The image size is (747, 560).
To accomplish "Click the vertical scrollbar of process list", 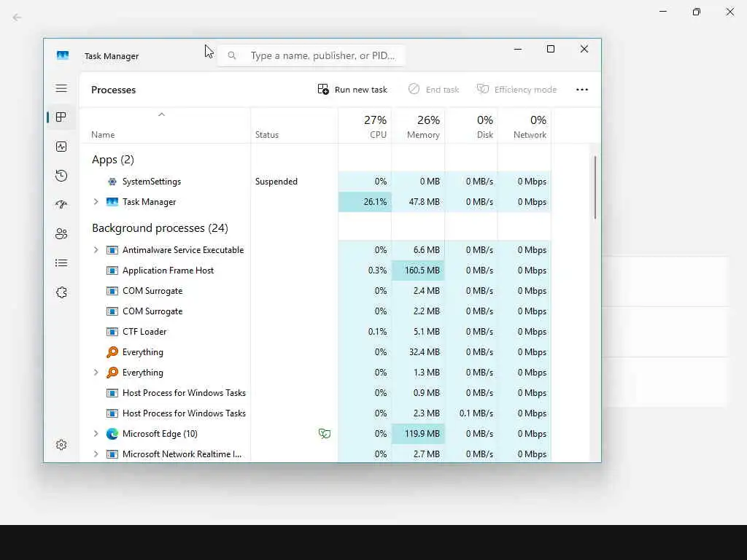I will (595, 187).
